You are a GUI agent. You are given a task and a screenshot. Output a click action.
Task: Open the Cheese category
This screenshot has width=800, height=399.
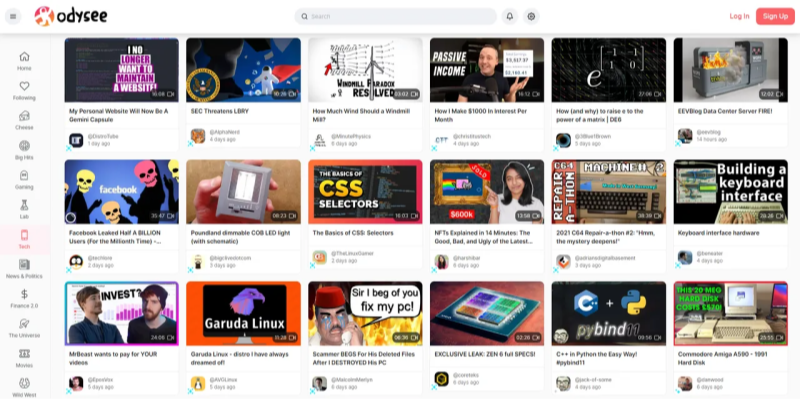(24, 120)
